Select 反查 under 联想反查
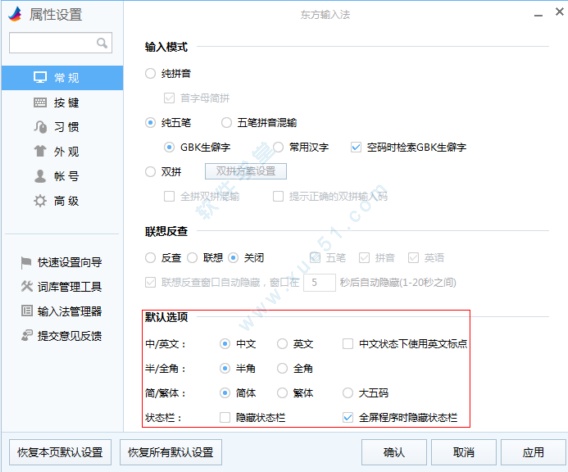 click(150, 258)
